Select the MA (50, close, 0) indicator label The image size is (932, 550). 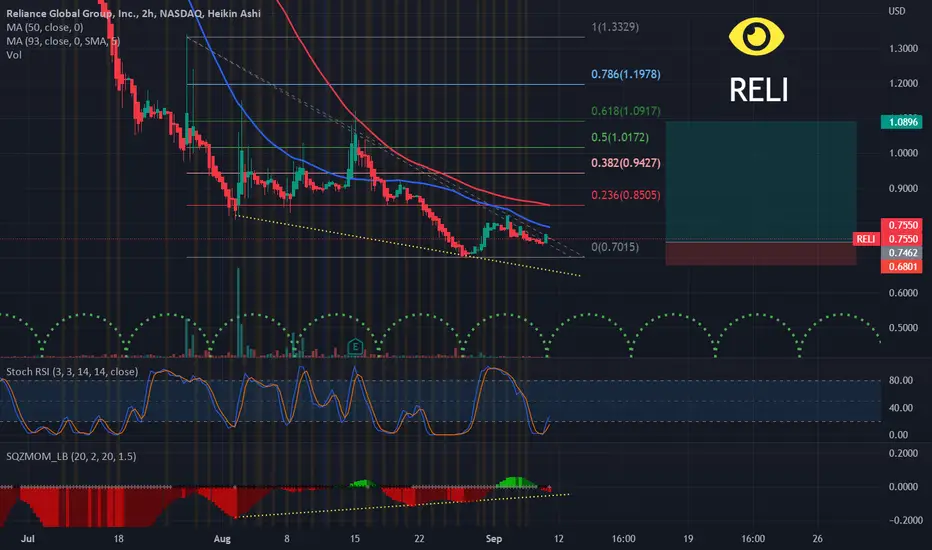point(45,27)
